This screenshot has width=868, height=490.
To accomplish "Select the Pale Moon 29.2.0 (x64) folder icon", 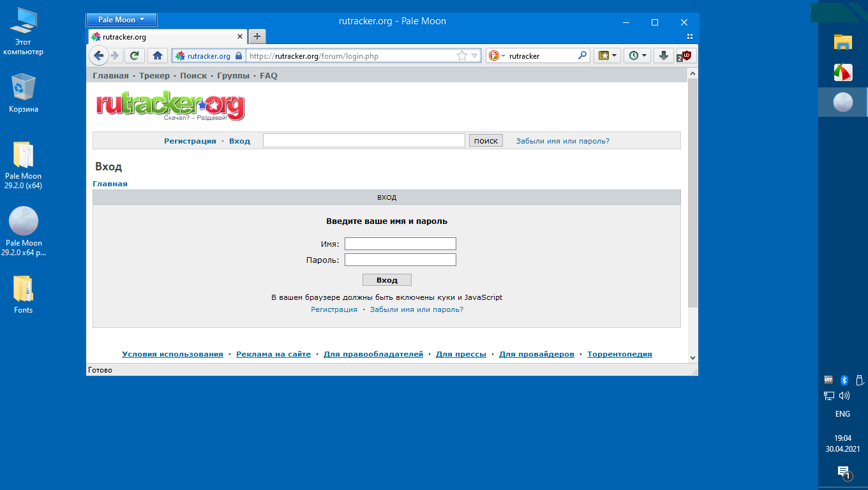I will click(23, 165).
